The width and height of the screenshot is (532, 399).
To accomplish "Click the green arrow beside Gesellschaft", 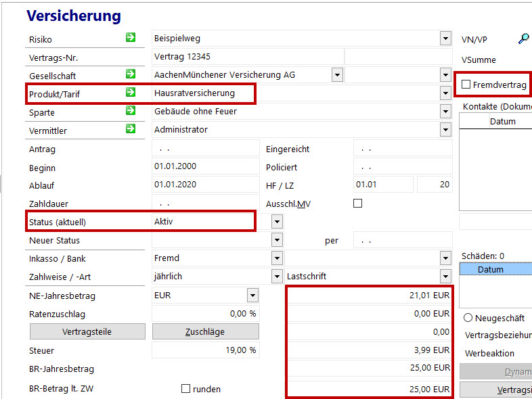I will (x=131, y=74).
